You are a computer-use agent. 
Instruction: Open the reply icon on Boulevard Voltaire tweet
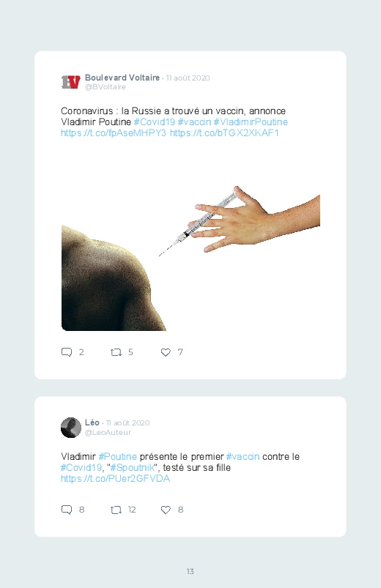67,352
